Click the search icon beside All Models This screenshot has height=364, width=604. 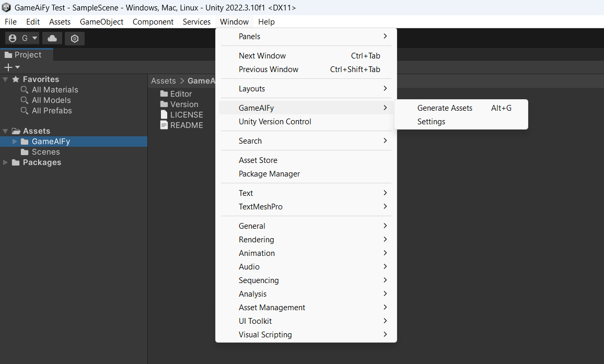24,100
